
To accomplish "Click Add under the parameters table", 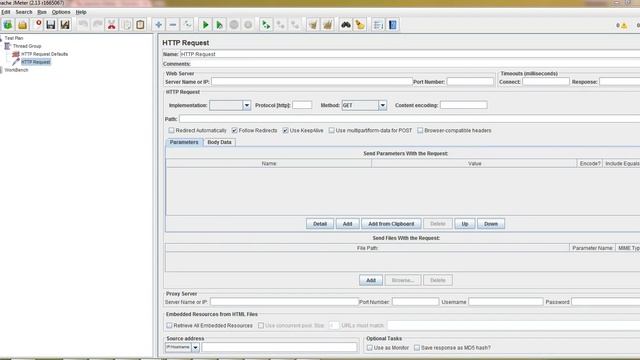I will pyautogui.click(x=347, y=224).
